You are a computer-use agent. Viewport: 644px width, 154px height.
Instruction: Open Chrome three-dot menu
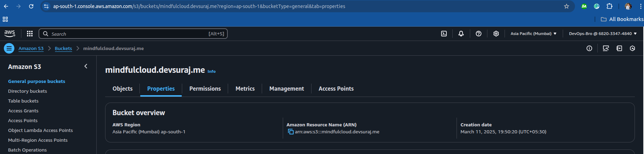[x=640, y=6]
